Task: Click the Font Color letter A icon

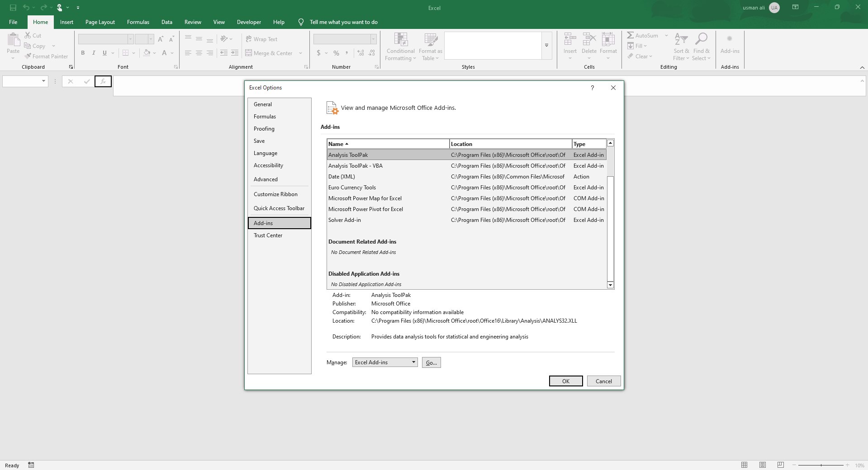Action: coord(164,53)
